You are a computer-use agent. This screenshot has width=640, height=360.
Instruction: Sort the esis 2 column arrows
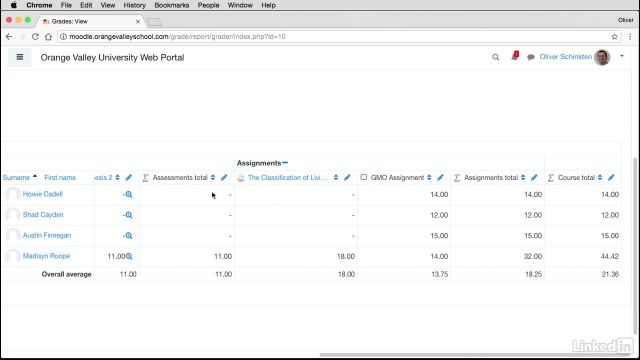pyautogui.click(x=118, y=178)
